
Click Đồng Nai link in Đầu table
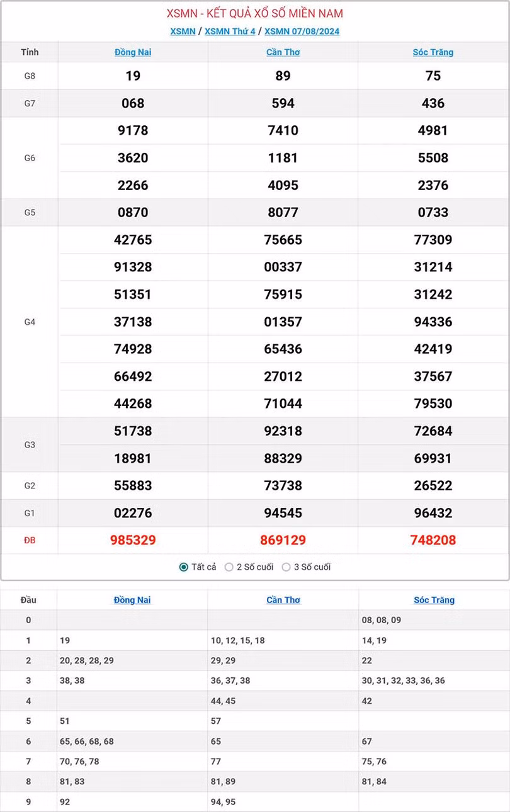132,600
